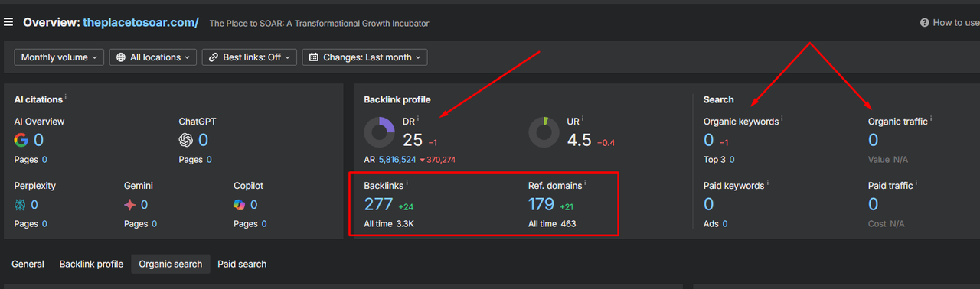Click the Perplexity citations count 0
This screenshot has height=289, width=980.
[34, 205]
